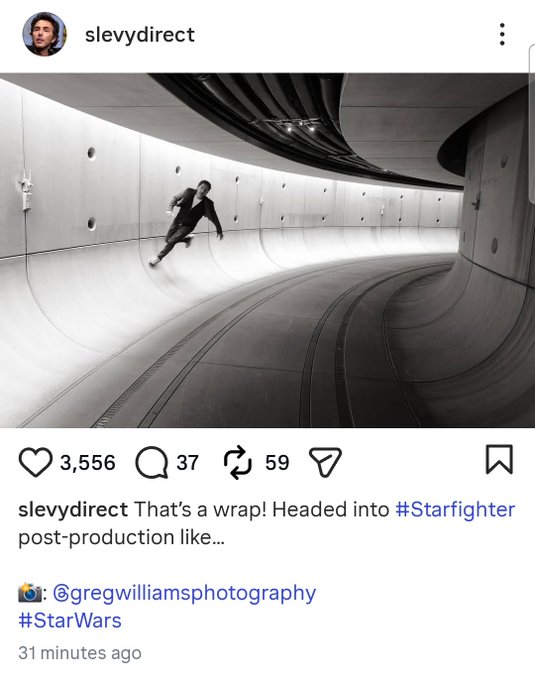
Task: Open slevydirect profile picture
Action: [x=45, y=34]
